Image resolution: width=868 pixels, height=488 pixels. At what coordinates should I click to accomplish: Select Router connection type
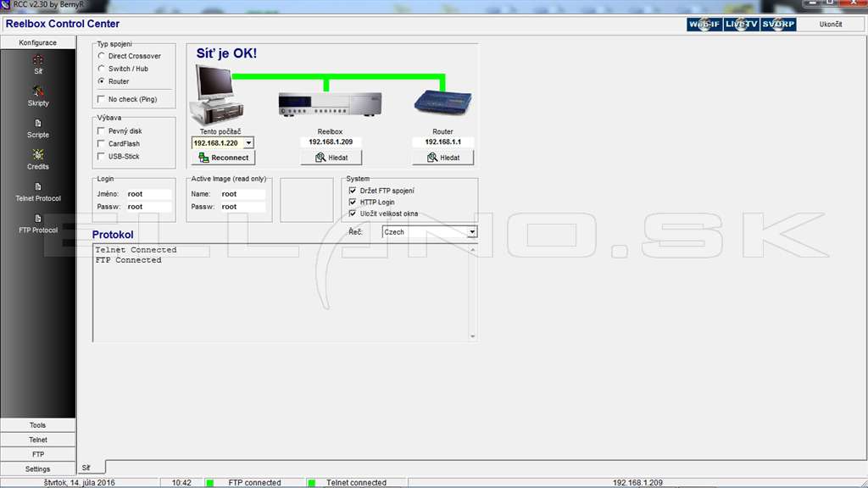102,81
